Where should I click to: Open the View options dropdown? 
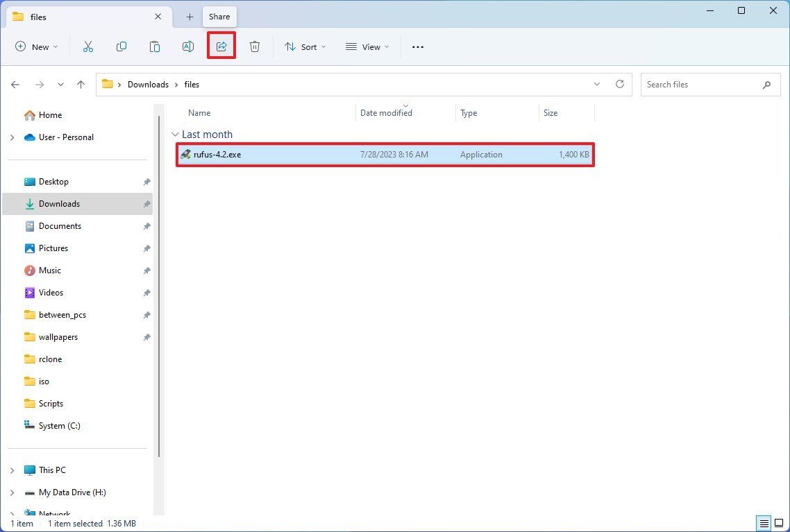367,46
